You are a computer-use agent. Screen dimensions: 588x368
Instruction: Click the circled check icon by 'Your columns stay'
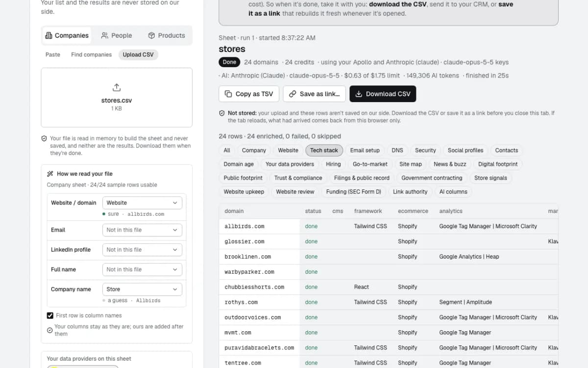pyautogui.click(x=49, y=330)
